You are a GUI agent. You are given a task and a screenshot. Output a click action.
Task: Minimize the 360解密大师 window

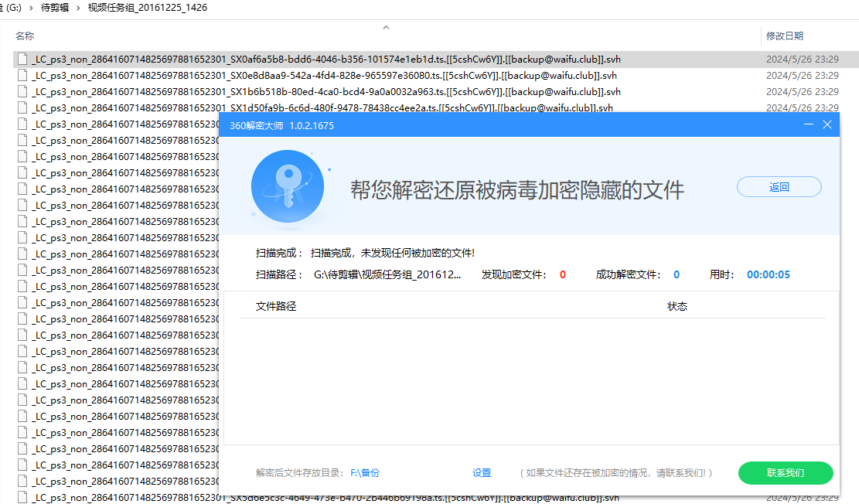click(809, 124)
